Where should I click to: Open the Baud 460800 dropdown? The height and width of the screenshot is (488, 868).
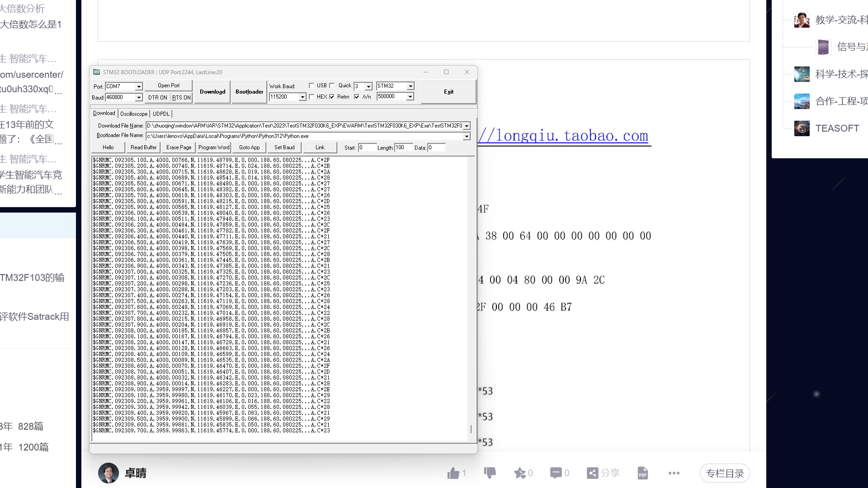tap(139, 97)
